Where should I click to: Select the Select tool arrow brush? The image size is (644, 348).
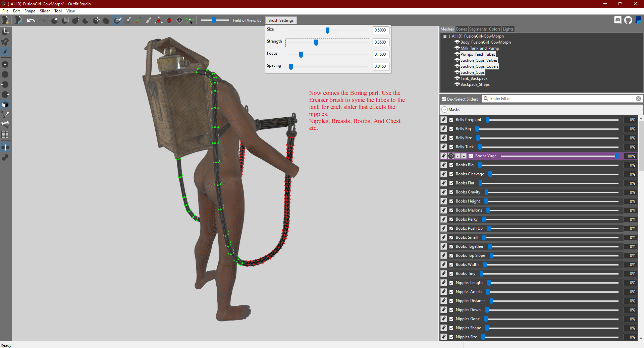55,20
